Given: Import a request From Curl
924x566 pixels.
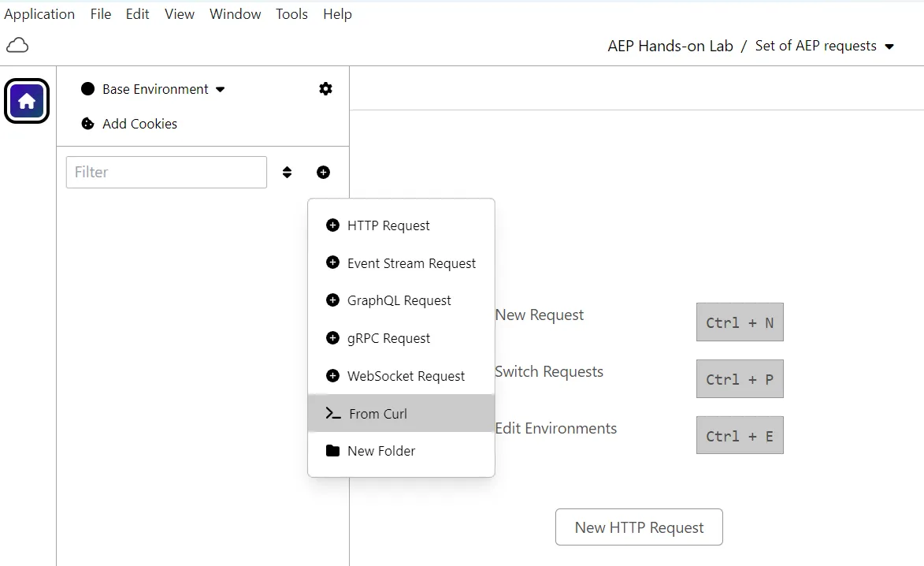Looking at the screenshot, I should (401, 413).
